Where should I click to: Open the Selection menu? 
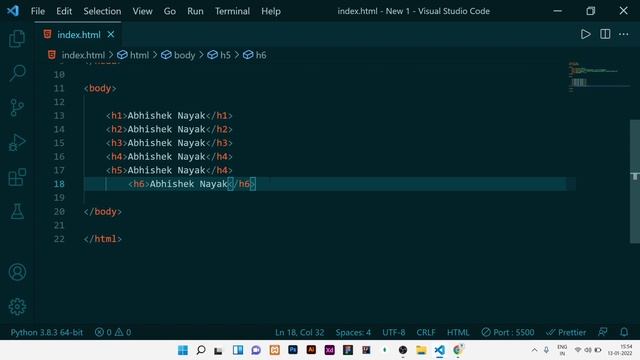point(102,11)
